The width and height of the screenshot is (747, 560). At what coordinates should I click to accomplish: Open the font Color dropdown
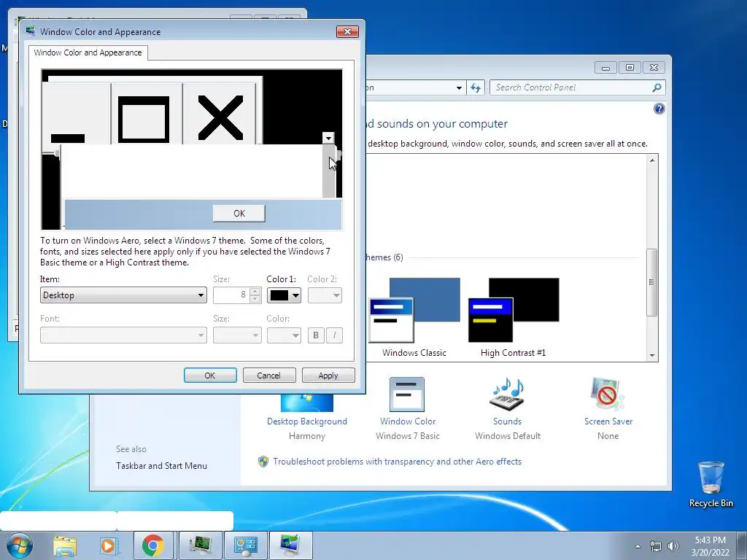click(284, 335)
